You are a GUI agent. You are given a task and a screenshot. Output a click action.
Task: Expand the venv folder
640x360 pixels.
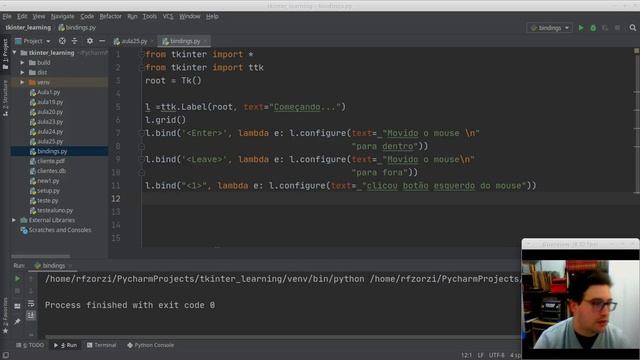click(x=22, y=82)
